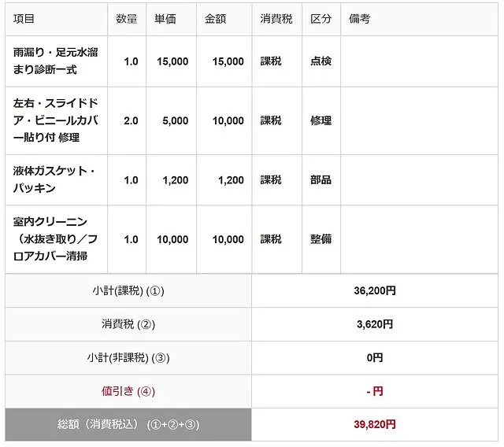Image resolution: width=504 pixels, height=447 pixels.
Task: Select the スライドドア・ビニールカバー貼り付 修理 item
Action: [x=54, y=121]
